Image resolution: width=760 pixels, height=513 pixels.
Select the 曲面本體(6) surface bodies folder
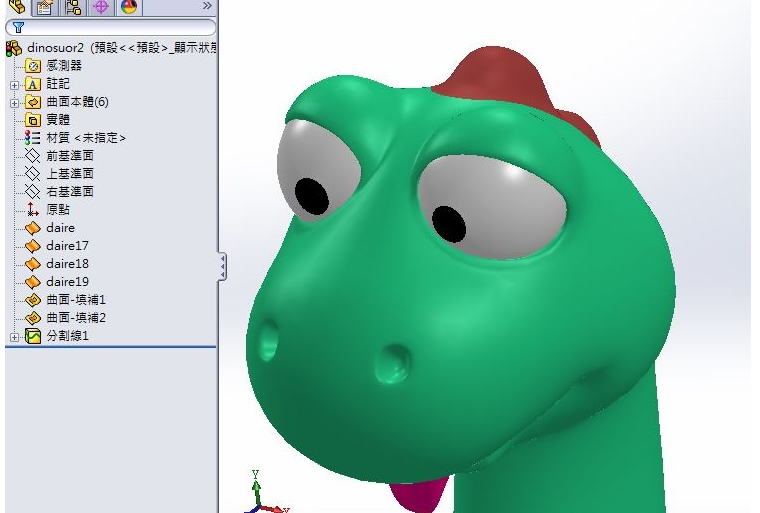point(77,102)
